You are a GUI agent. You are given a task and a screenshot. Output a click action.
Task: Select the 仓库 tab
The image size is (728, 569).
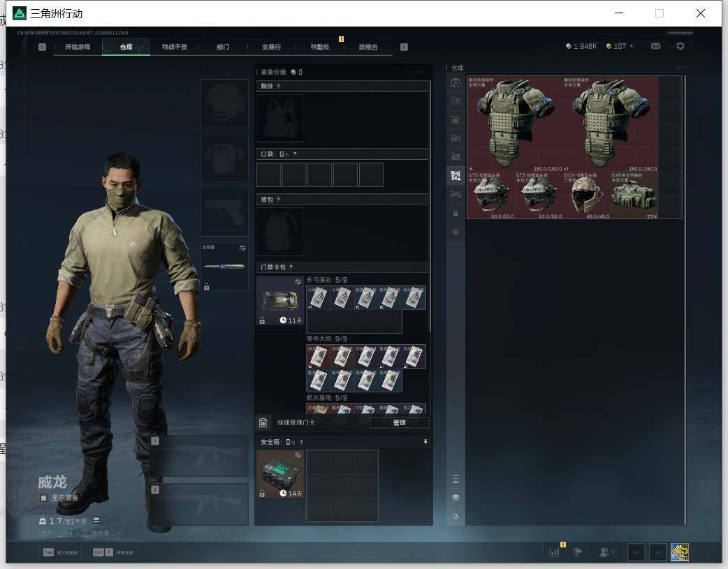coord(126,47)
